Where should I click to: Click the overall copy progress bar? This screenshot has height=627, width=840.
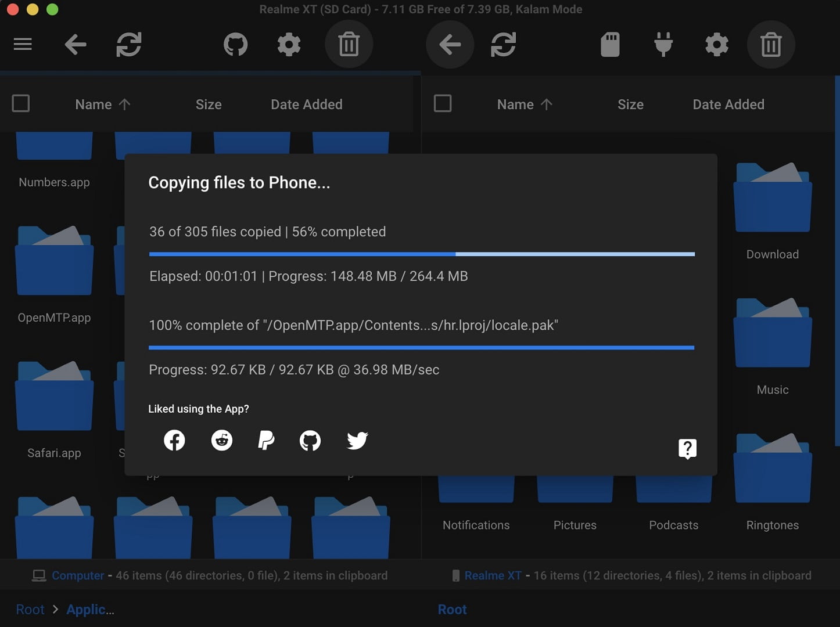[x=422, y=254]
